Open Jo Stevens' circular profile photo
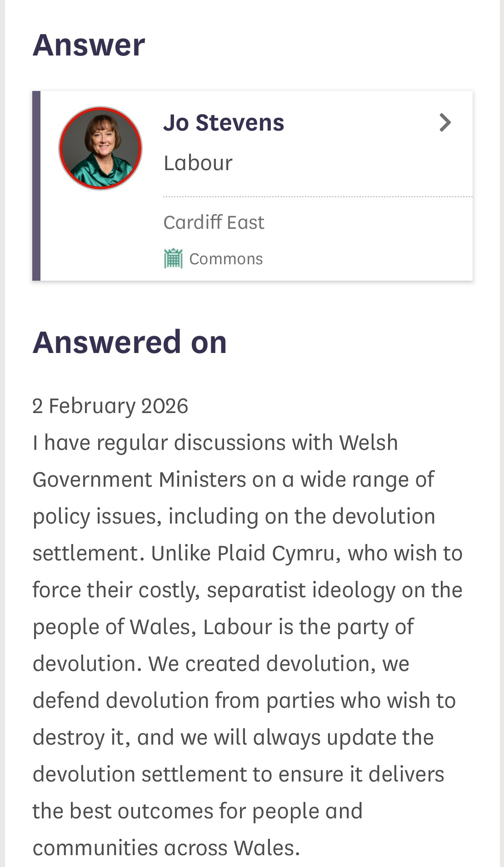This screenshot has height=867, width=504. click(100, 148)
